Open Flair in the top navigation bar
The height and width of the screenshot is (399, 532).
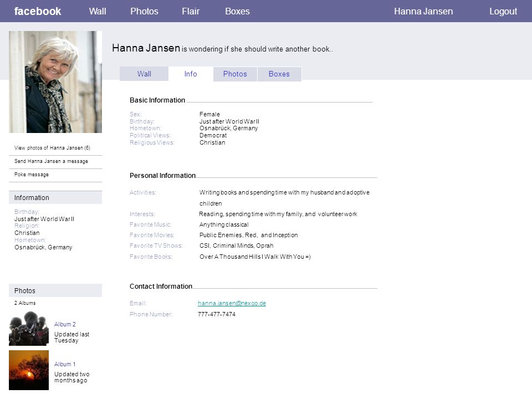(x=191, y=11)
